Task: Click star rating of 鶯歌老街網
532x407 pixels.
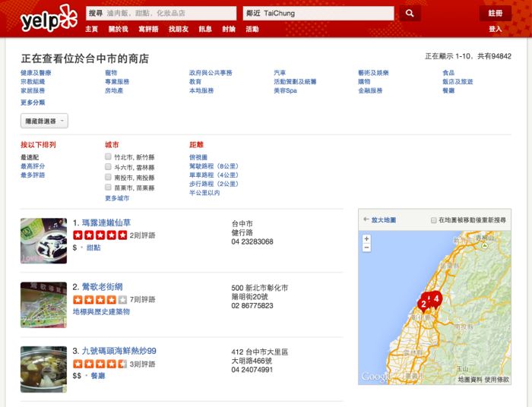Action: tap(100, 300)
